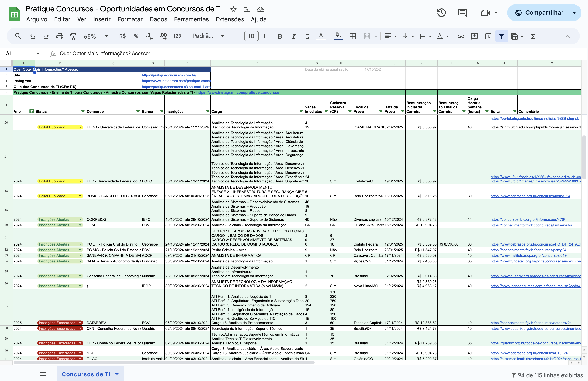
Task: Open the fill color picker
Action: click(x=338, y=36)
